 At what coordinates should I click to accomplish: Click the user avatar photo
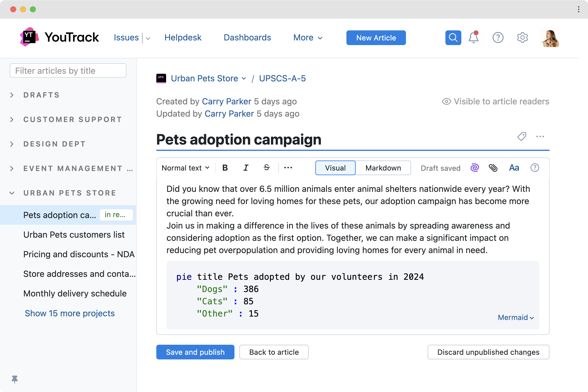pyautogui.click(x=550, y=38)
